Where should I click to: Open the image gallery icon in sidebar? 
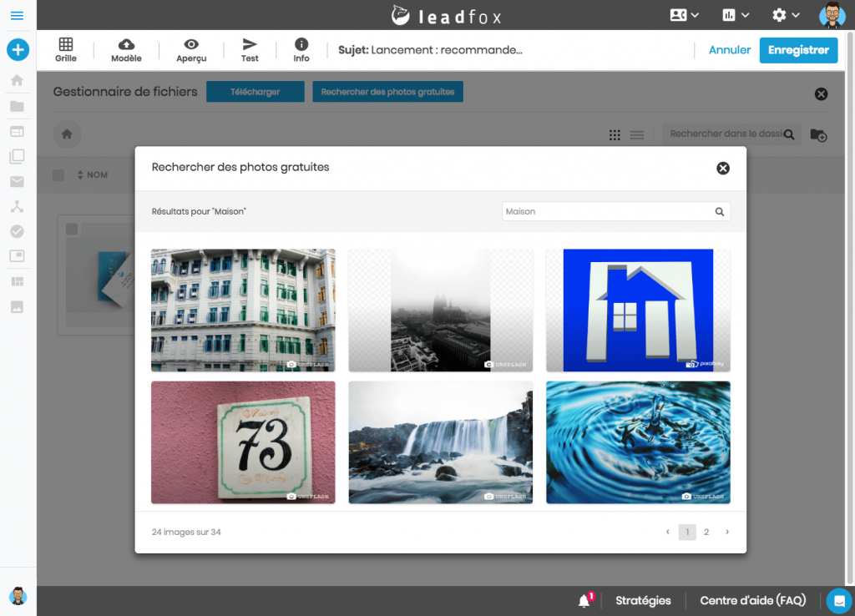pos(17,307)
